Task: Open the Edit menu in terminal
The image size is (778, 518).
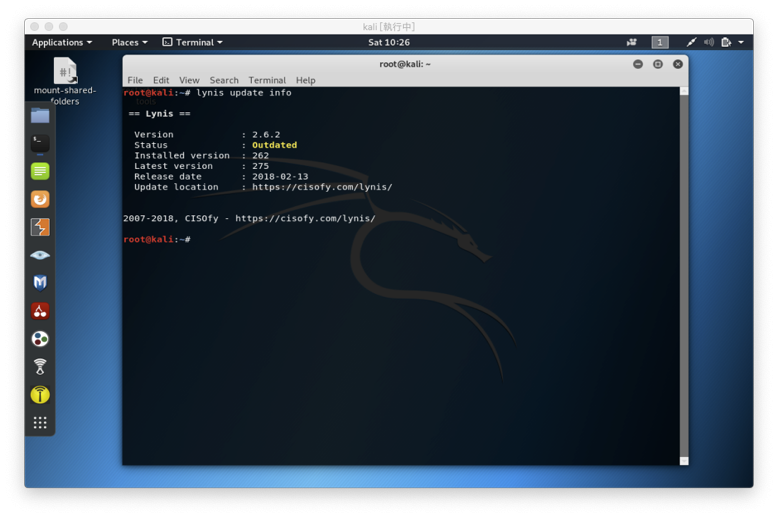Action: (x=161, y=80)
